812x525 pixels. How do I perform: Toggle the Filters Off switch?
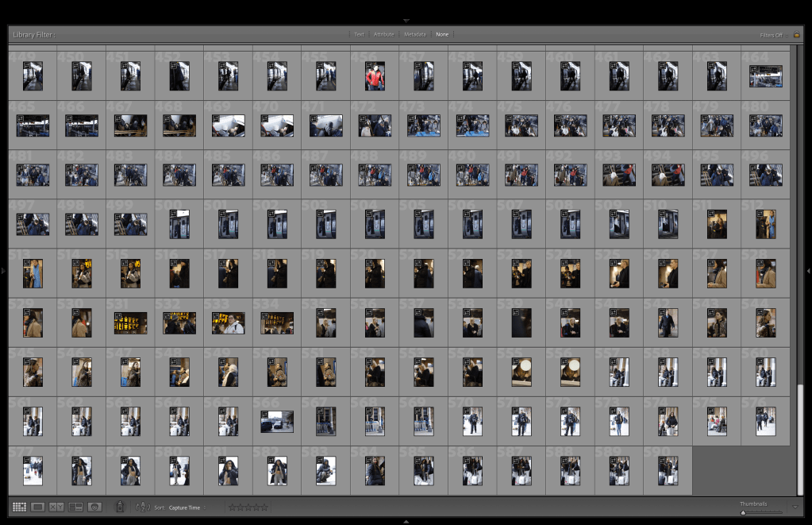772,35
